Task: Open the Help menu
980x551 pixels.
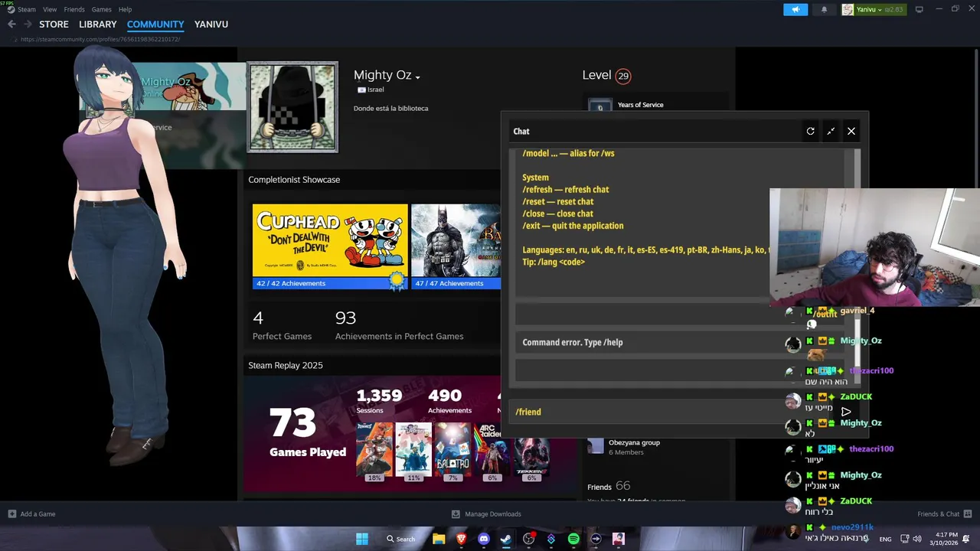Action: (125, 9)
